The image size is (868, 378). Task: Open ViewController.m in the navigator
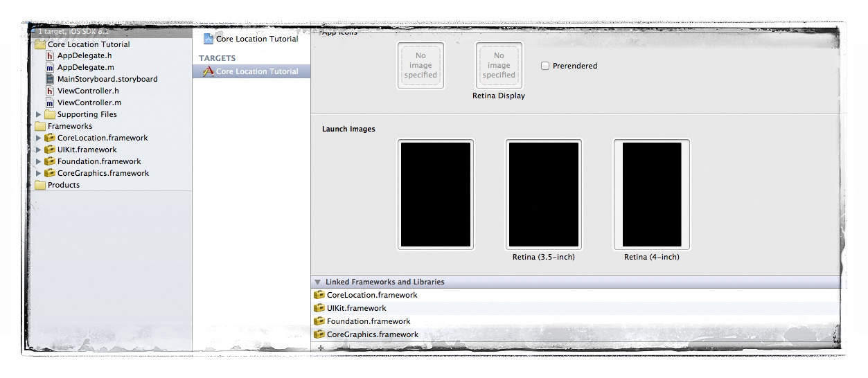[89, 102]
